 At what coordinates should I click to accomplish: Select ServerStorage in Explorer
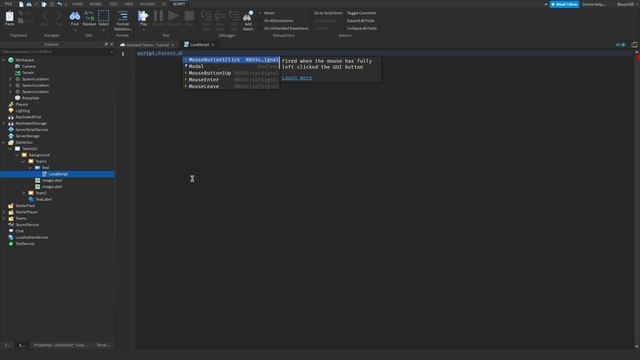point(27,136)
